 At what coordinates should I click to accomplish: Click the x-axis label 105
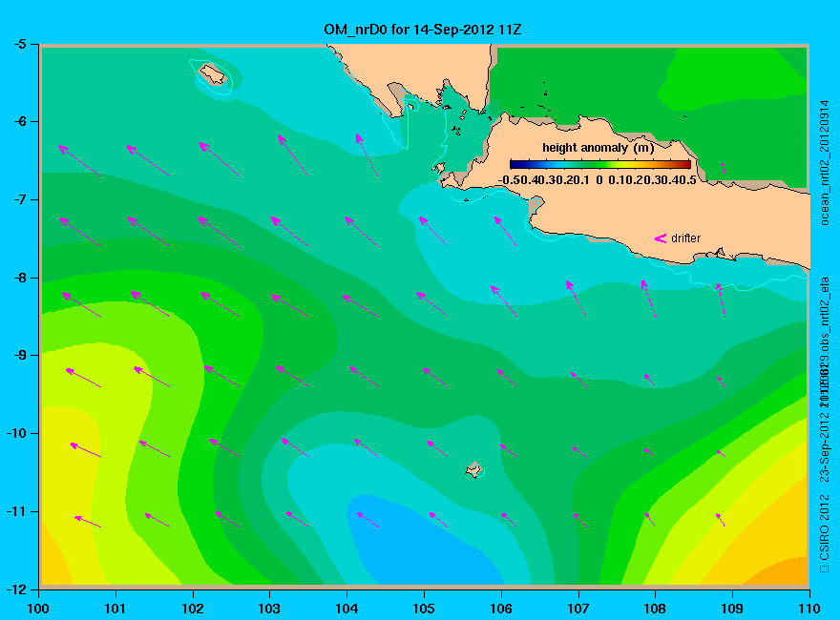click(424, 609)
